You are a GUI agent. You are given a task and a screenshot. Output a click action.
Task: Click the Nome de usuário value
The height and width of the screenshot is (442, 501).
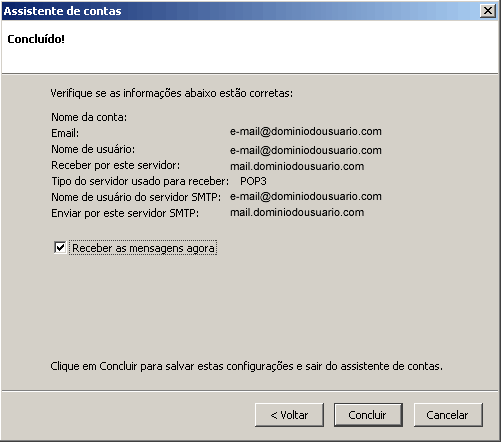(x=306, y=150)
